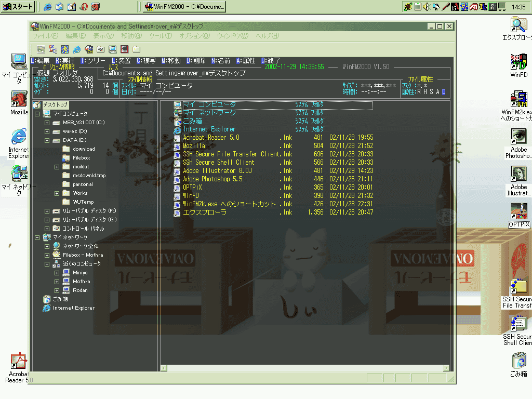
Task: Expand warez (D:) drive node
Action: 47,131
